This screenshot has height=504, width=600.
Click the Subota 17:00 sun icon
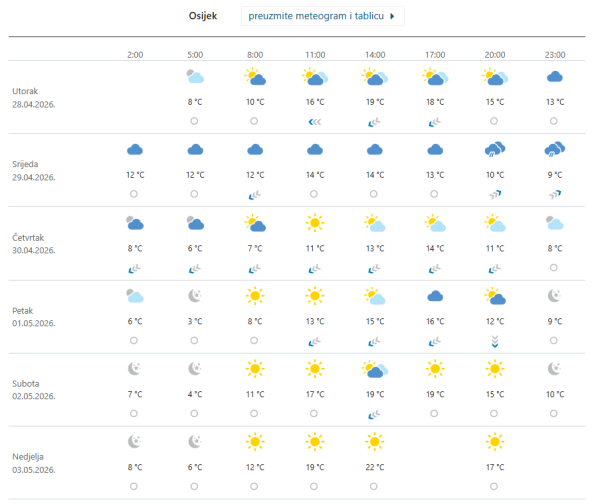(x=435, y=369)
